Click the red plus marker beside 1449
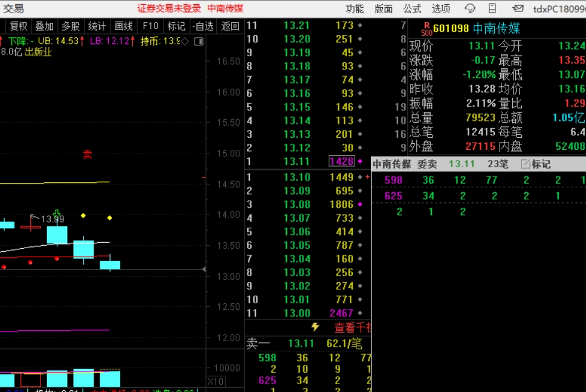Viewport: 586px width, 392px height. tap(367, 177)
